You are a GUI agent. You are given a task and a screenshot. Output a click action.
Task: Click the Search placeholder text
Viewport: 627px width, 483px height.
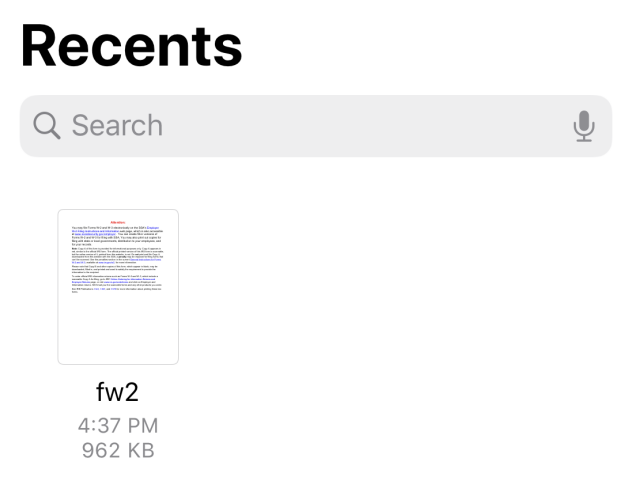tap(117, 126)
